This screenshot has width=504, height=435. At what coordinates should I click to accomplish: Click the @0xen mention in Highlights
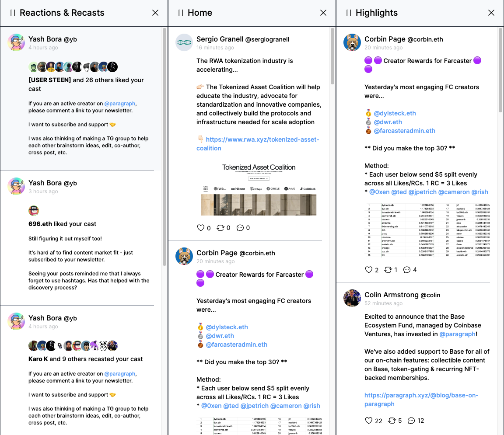click(x=379, y=192)
